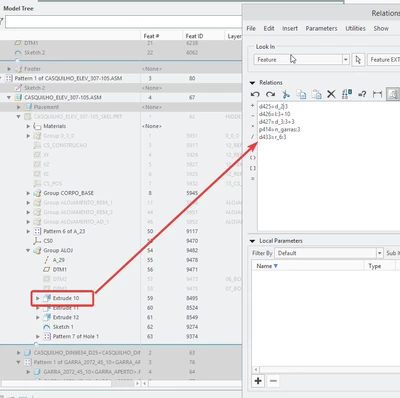400x398 pixels.
Task: Remove local parameter with the minus button
Action: (273, 381)
